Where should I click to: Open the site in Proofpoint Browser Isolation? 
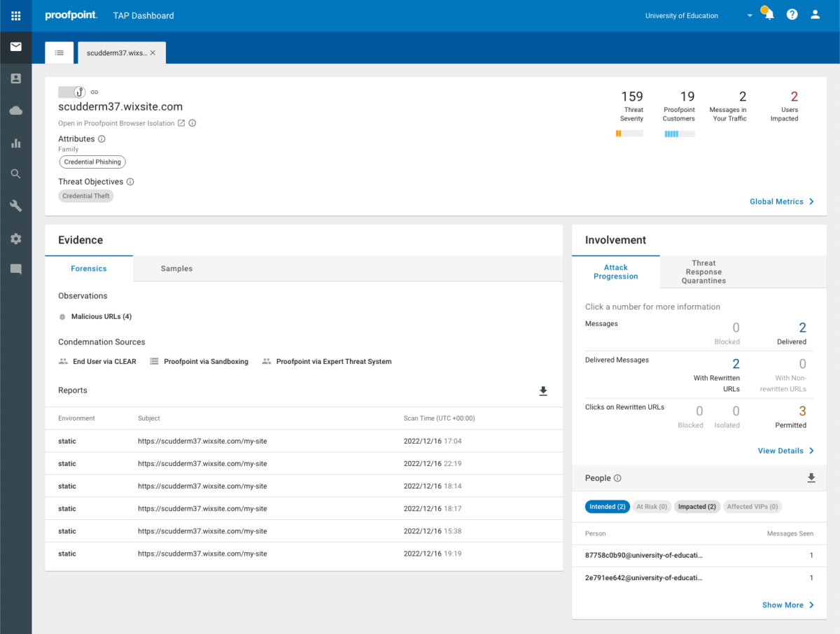pos(115,122)
